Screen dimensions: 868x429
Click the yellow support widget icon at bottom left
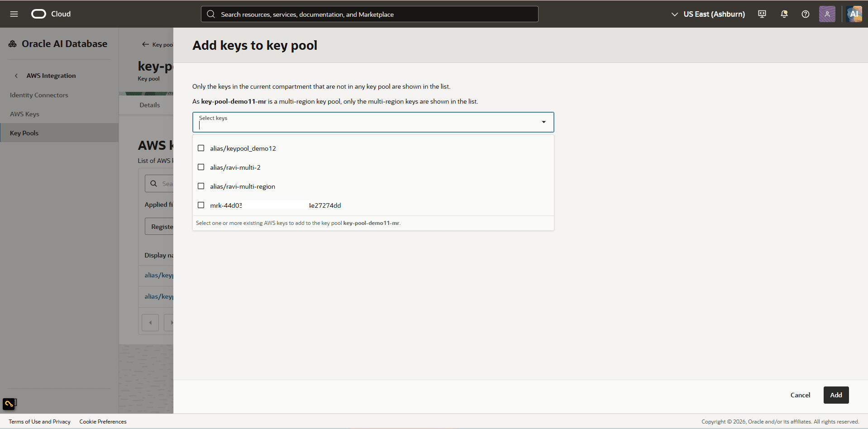[x=9, y=404]
